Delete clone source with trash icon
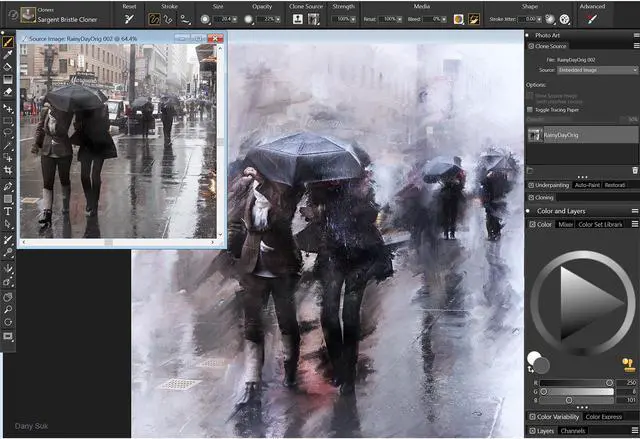The width and height of the screenshot is (640, 439). (x=634, y=171)
